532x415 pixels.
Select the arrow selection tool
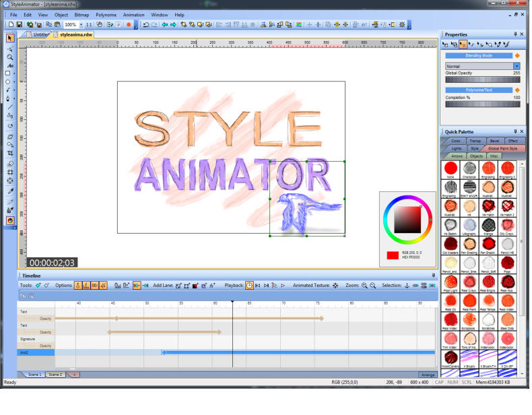tap(10, 38)
